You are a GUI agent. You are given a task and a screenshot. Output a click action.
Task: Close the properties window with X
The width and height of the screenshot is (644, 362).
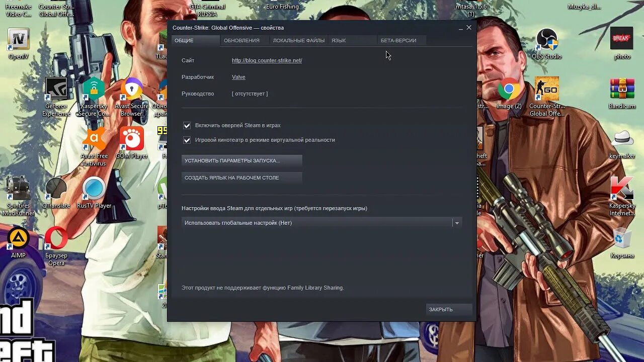pyautogui.click(x=469, y=28)
